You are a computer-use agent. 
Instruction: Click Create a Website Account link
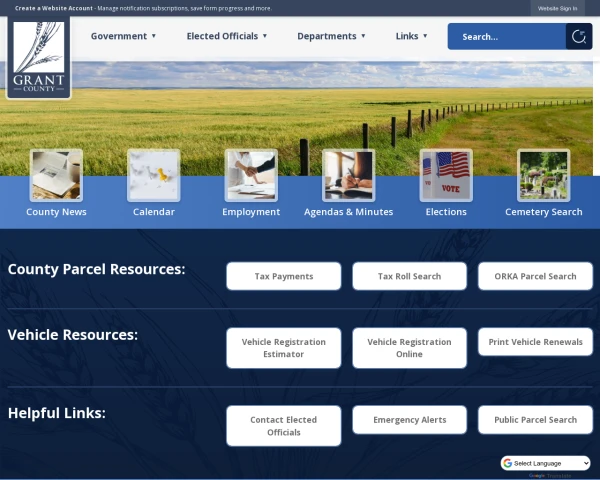click(x=54, y=8)
